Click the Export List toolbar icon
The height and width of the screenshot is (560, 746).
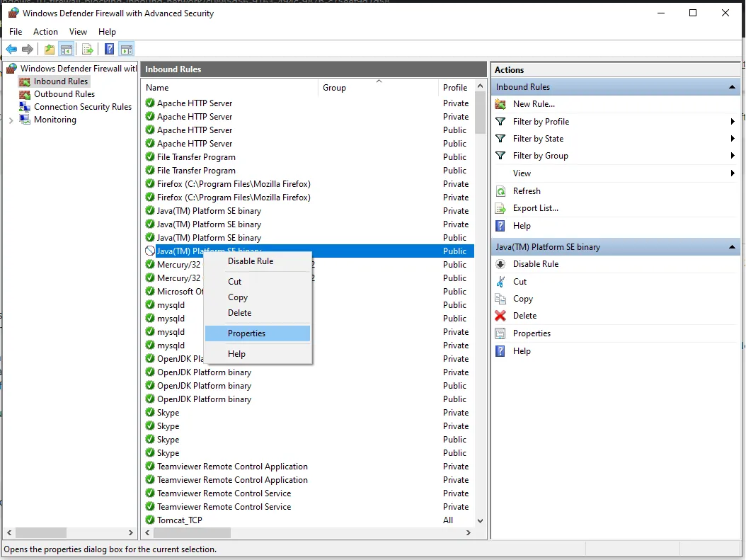point(88,49)
